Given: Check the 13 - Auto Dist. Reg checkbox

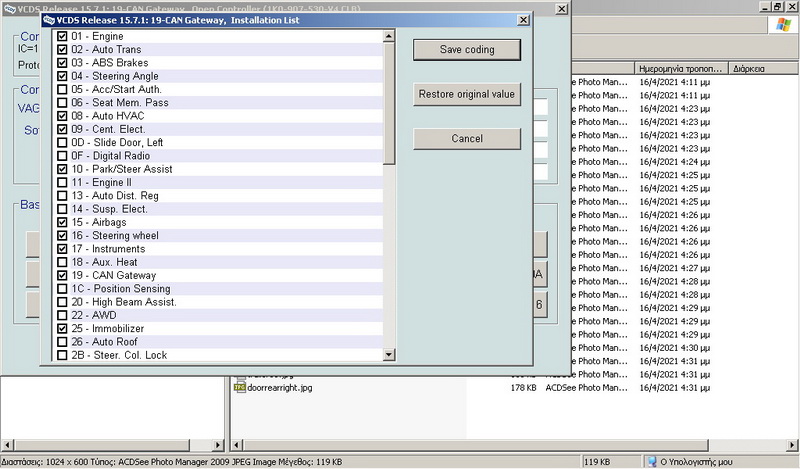Looking at the screenshot, I should pos(62,195).
